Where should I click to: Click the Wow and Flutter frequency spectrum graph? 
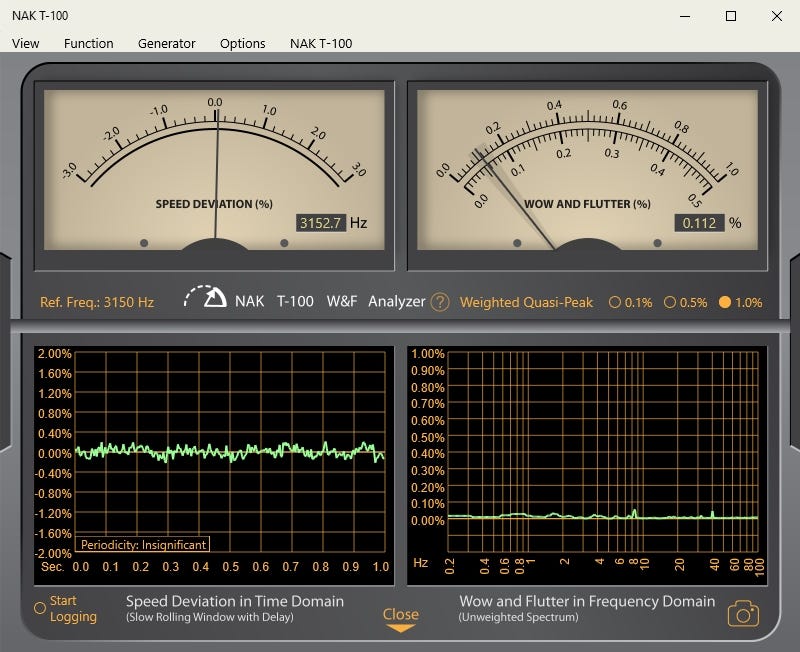[x=603, y=450]
